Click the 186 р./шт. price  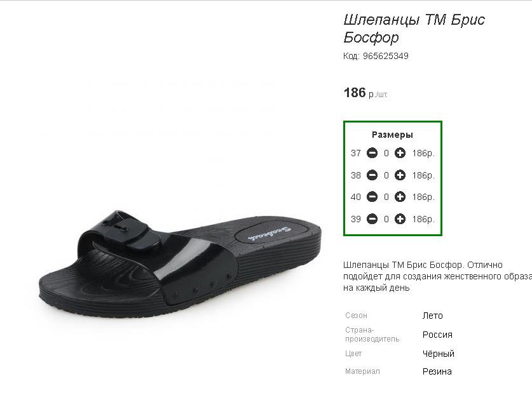tap(365, 93)
